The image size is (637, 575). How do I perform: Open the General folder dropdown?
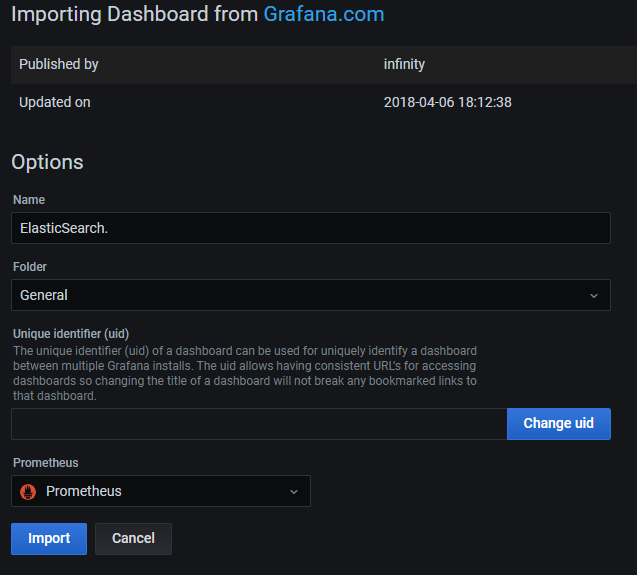point(311,295)
